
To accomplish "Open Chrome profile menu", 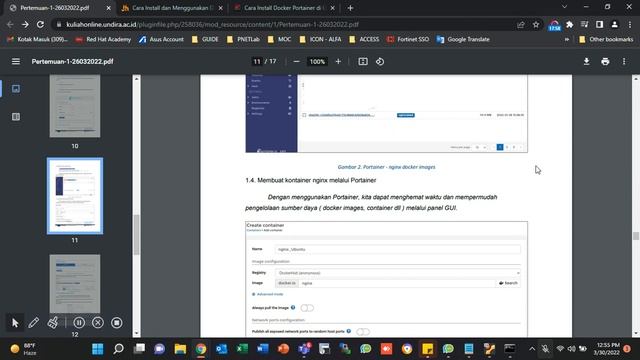I will 614,25.
